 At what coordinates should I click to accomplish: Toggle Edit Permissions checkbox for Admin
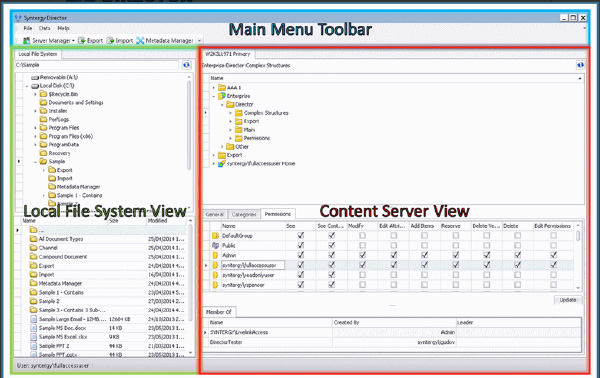click(553, 255)
